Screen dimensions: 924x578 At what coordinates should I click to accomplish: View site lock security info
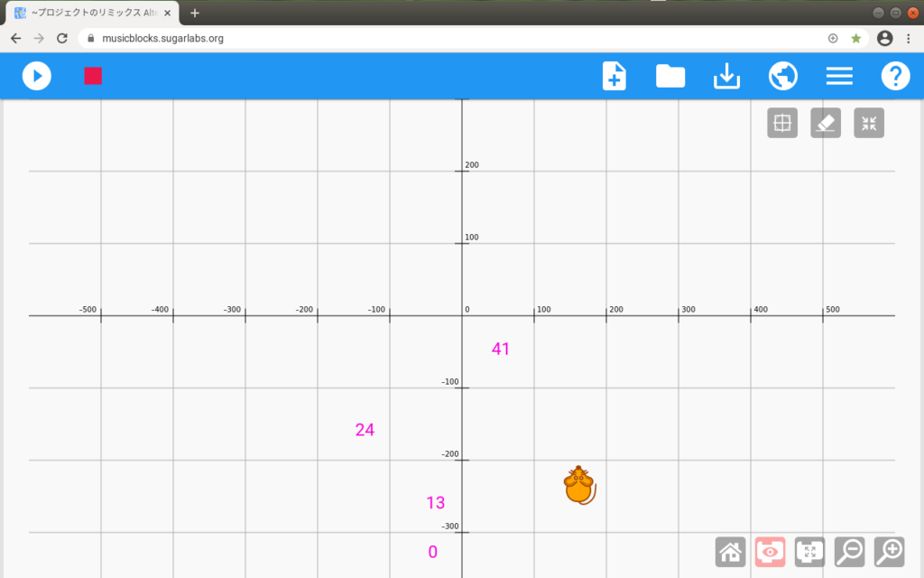point(91,38)
